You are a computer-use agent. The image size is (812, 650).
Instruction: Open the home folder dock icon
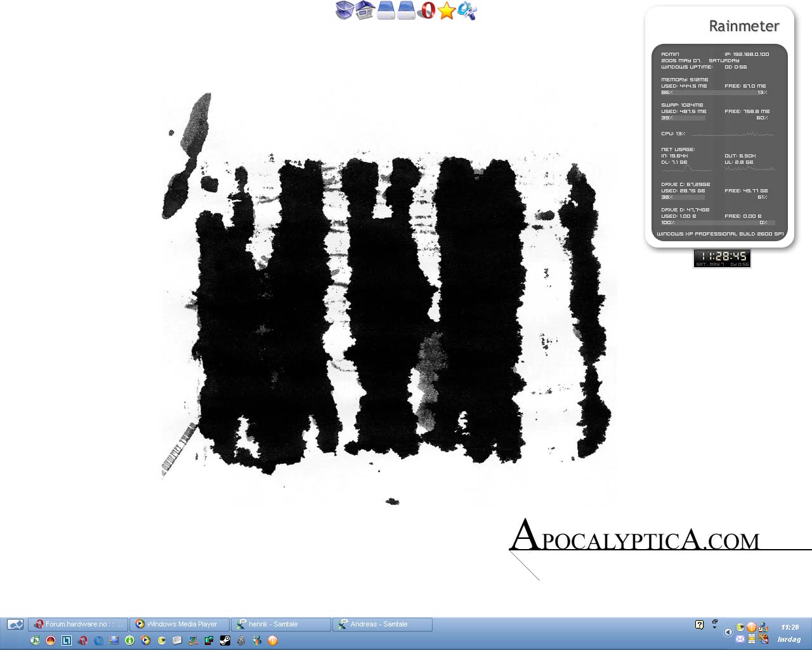pyautogui.click(x=364, y=10)
